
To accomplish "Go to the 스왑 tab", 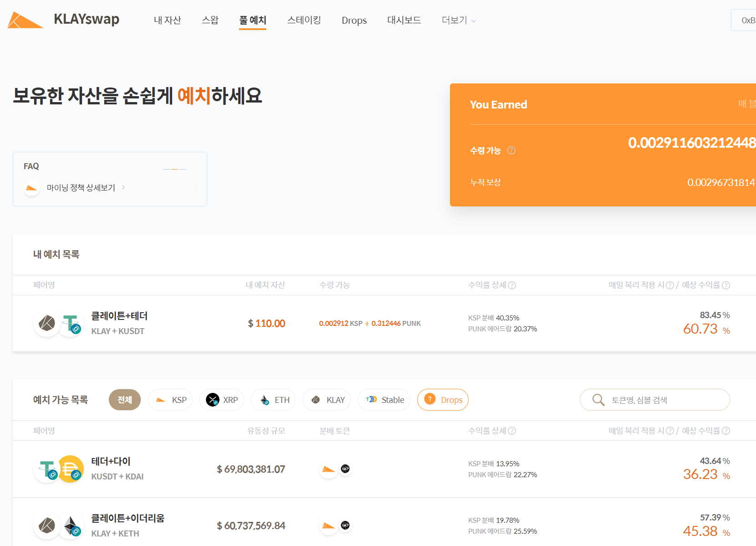I will click(210, 20).
